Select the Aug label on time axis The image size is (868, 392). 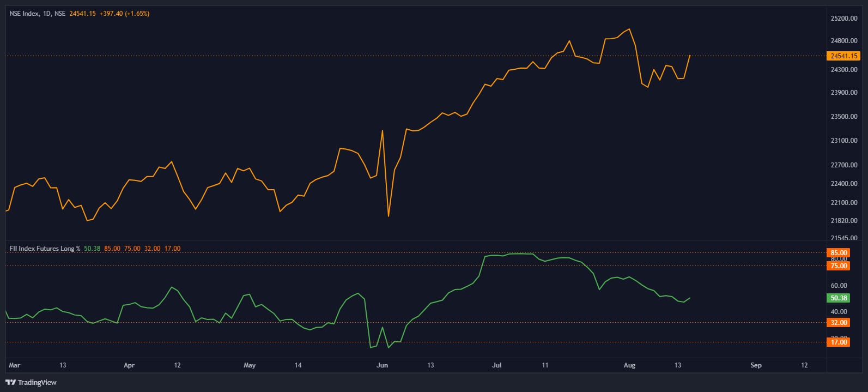pyautogui.click(x=629, y=365)
